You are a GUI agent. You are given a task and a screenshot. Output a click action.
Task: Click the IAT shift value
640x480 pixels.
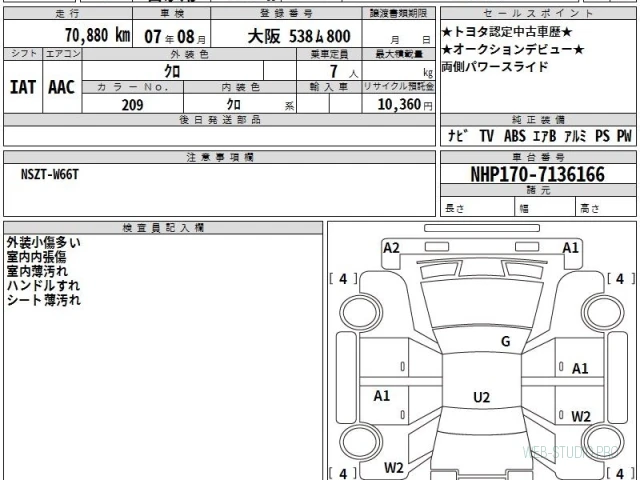tap(23, 87)
